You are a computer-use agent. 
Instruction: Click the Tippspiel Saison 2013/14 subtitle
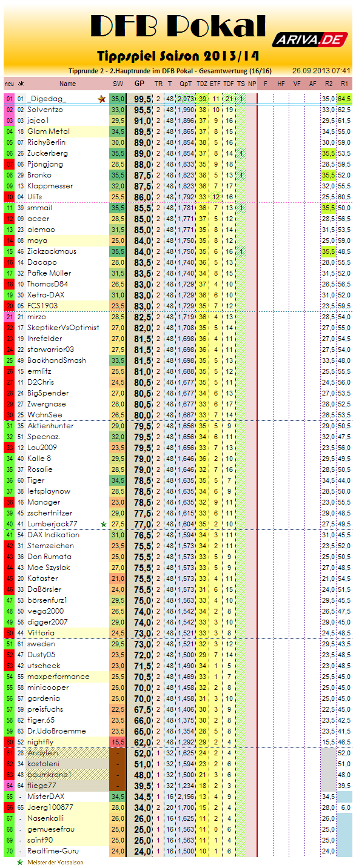pyautogui.click(x=178, y=56)
